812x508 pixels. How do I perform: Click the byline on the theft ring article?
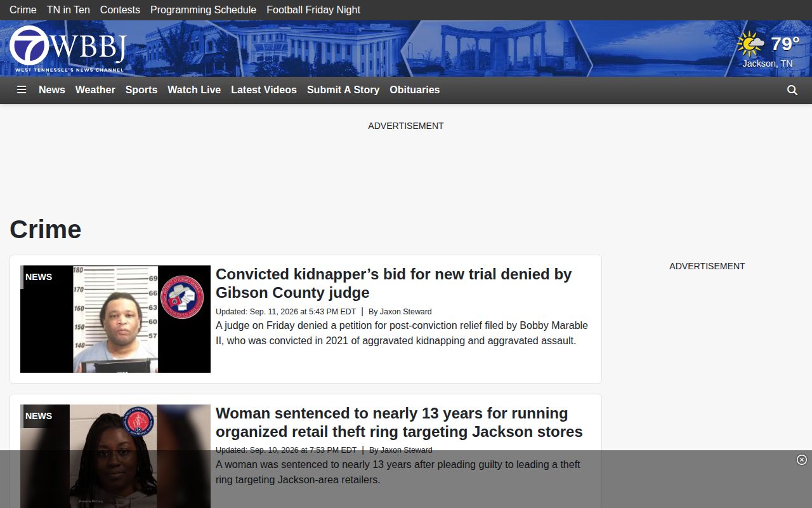point(401,450)
